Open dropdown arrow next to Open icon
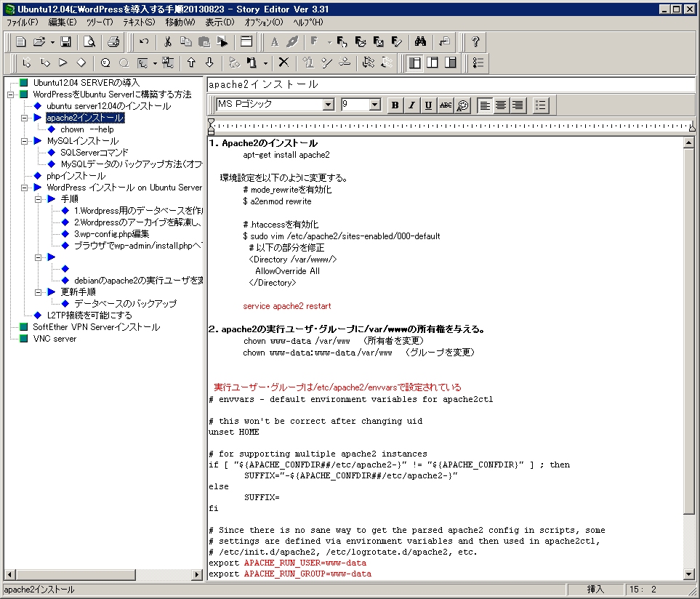 52,42
